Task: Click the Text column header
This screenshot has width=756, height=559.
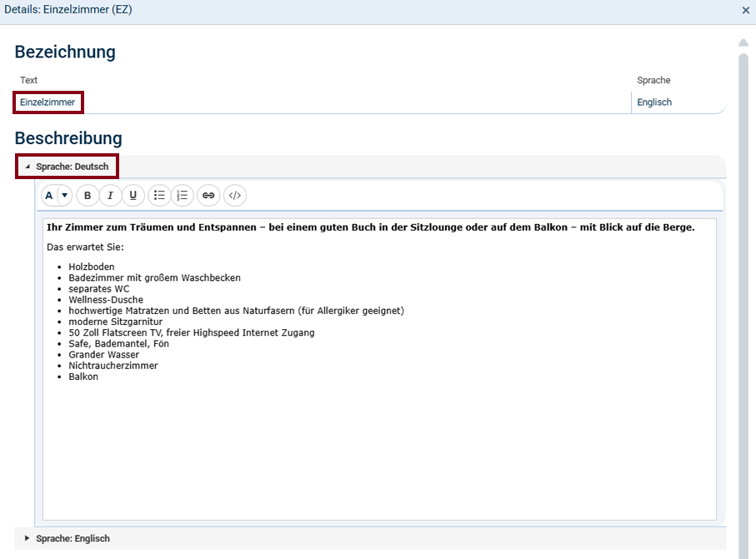Action: pyautogui.click(x=29, y=80)
